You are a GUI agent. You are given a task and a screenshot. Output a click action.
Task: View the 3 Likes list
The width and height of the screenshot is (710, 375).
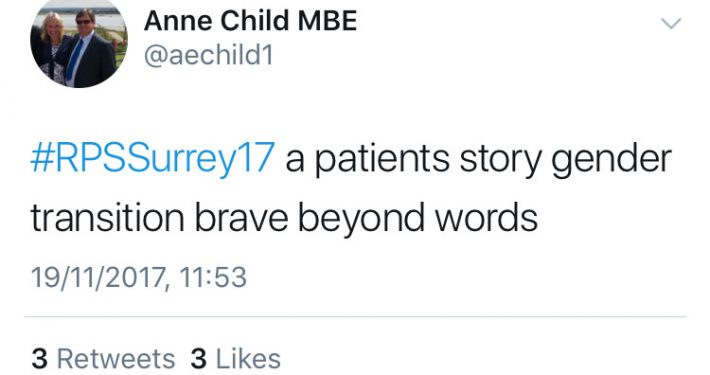235,359
